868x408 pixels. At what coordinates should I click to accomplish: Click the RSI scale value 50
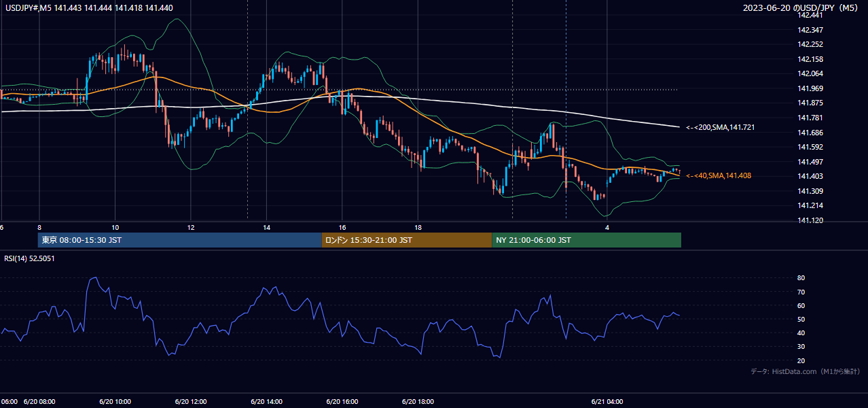[x=801, y=319]
